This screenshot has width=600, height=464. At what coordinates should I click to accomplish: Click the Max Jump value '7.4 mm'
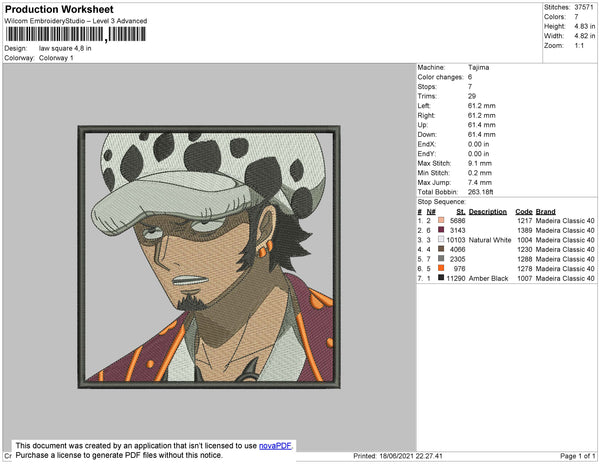click(480, 182)
